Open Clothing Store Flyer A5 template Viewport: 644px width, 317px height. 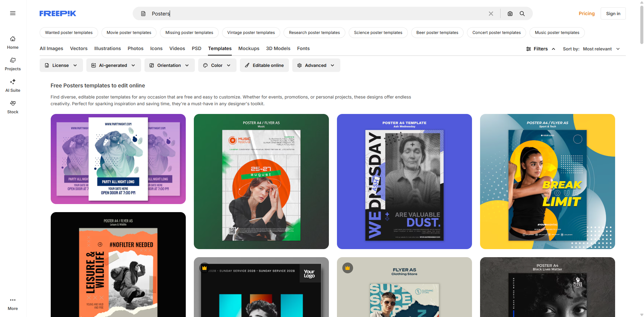(404, 287)
